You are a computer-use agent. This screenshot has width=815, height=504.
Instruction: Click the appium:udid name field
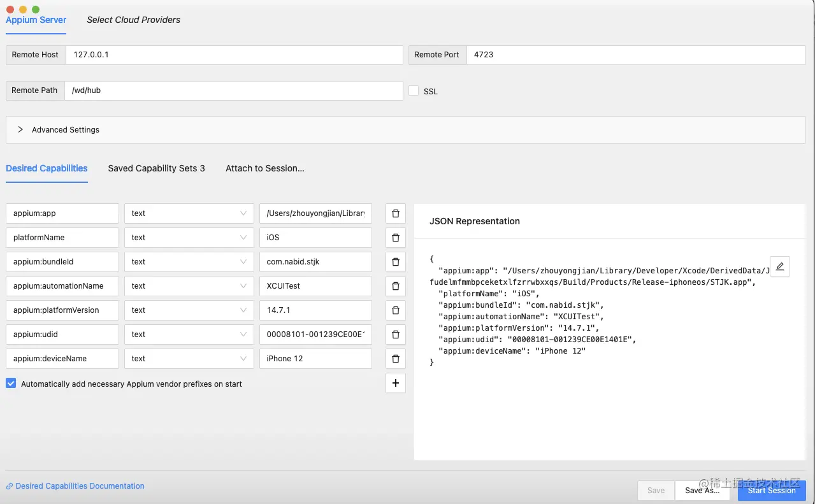pos(62,335)
